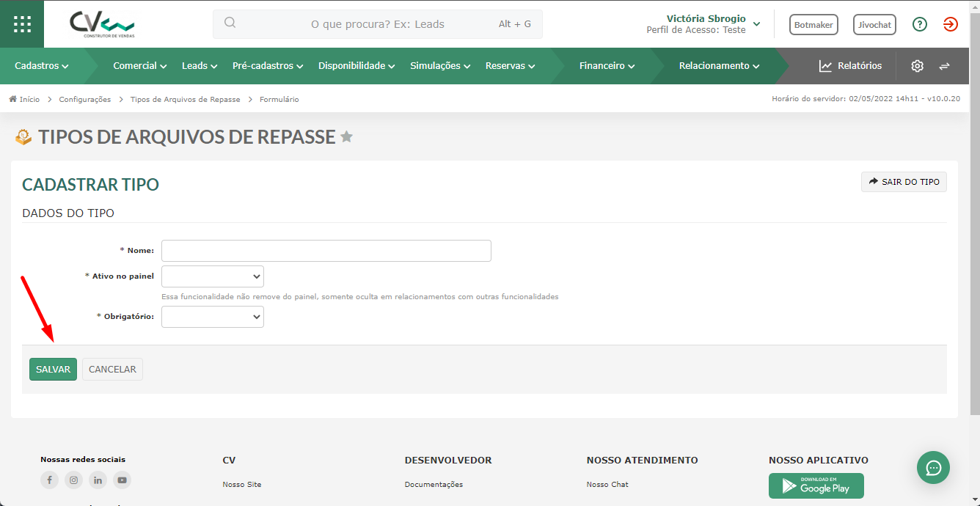The width and height of the screenshot is (980, 506).
Task: Open the Instagram social icon
Action: 73,480
